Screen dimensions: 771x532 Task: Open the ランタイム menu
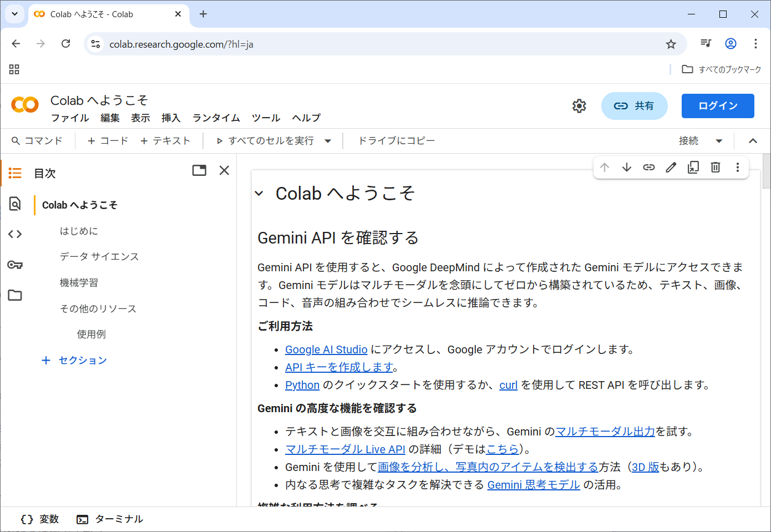(216, 118)
